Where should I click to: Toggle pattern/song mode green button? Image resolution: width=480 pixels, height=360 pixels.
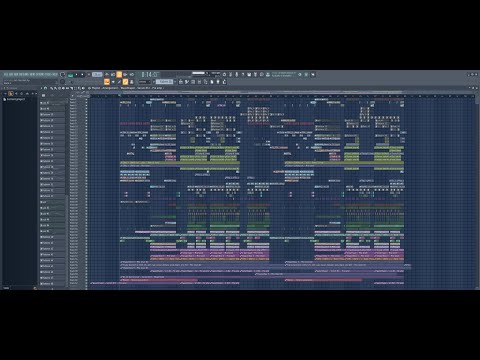tap(70, 75)
